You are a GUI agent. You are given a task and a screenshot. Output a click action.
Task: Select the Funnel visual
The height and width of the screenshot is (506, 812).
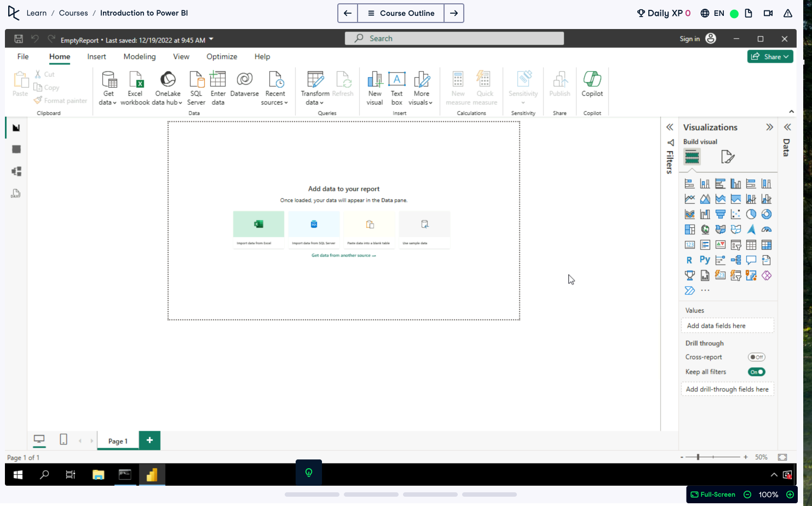pos(721,214)
